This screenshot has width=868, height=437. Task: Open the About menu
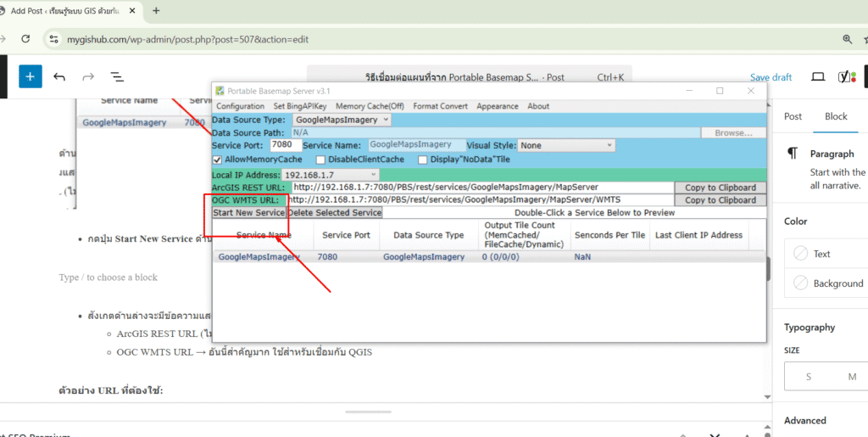[x=538, y=106]
